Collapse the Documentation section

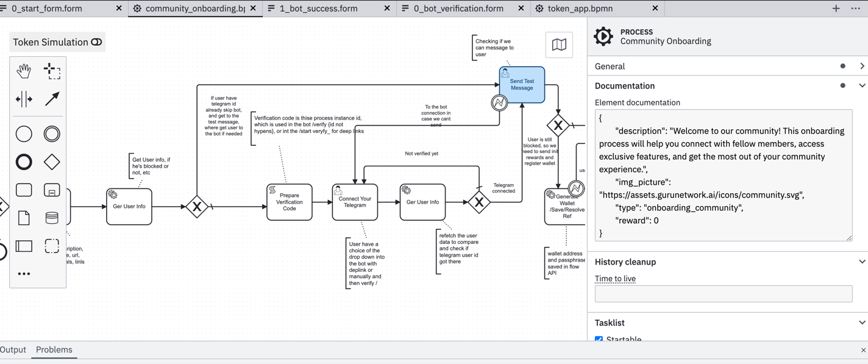pyautogui.click(x=862, y=85)
